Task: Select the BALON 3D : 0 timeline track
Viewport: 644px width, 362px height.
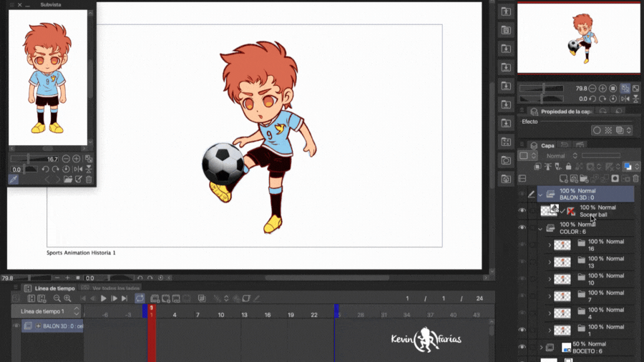Action: point(52,326)
